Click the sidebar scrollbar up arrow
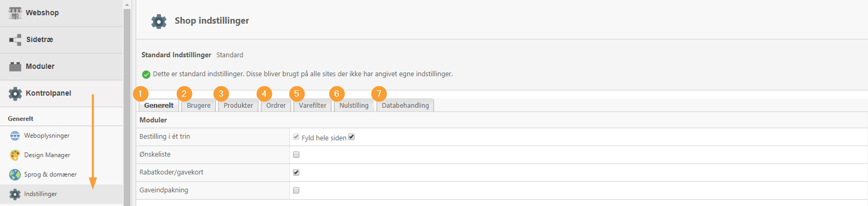Screen dimensions: 868x206 pos(127,4)
